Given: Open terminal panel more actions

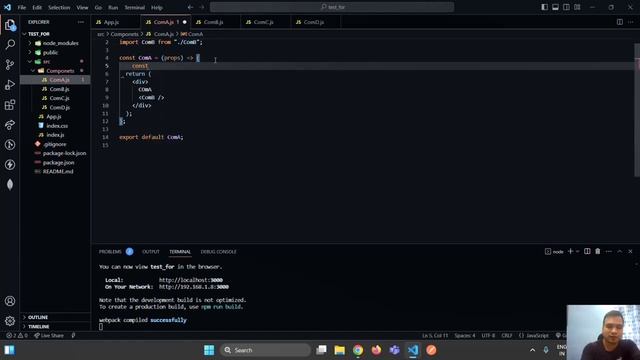Looking at the screenshot, I should point(609,251).
